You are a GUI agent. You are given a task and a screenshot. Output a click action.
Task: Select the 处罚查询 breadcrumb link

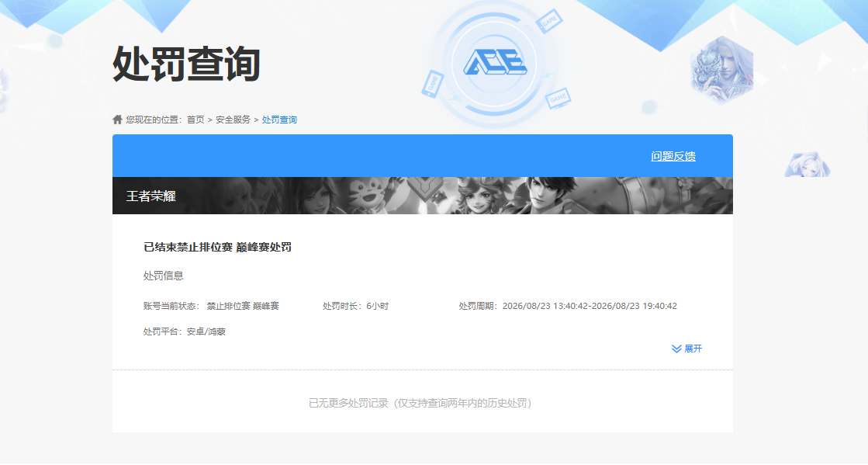[279, 120]
